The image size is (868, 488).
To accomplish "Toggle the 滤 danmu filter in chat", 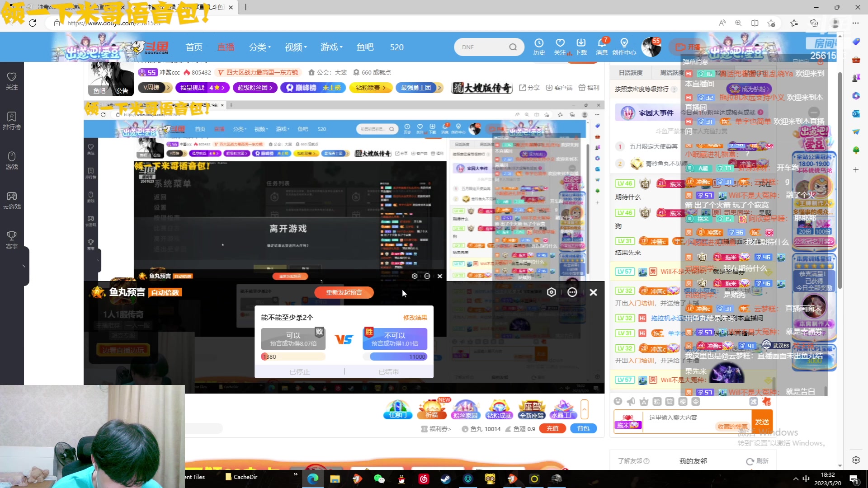I will [755, 402].
